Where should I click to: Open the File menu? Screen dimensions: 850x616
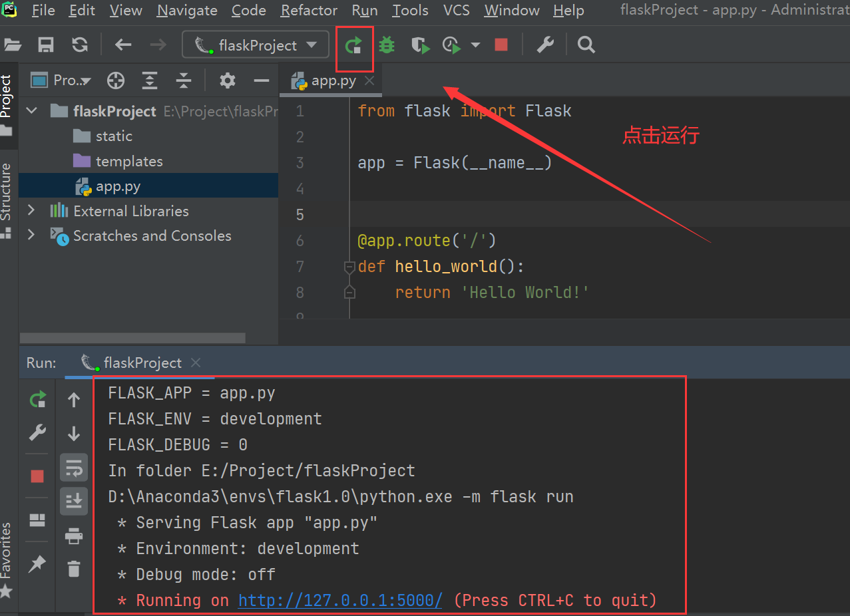43,11
